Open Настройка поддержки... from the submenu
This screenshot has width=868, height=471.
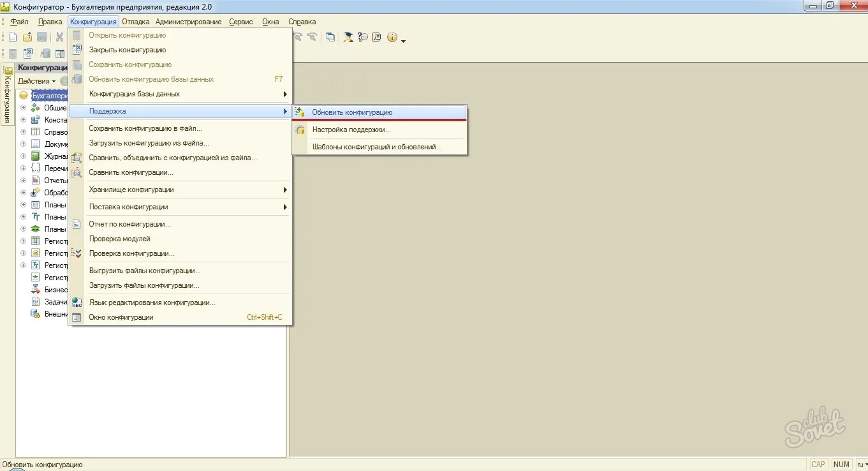(x=379, y=130)
